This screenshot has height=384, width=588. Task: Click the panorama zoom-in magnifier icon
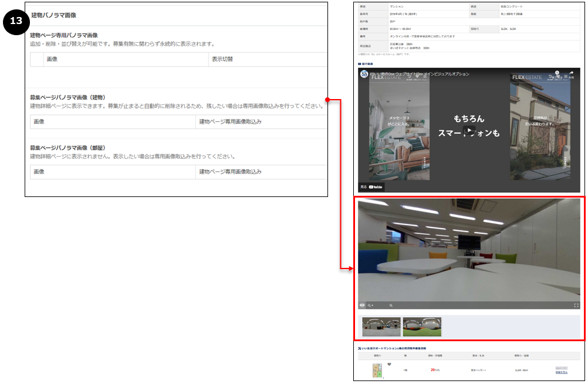(x=391, y=305)
